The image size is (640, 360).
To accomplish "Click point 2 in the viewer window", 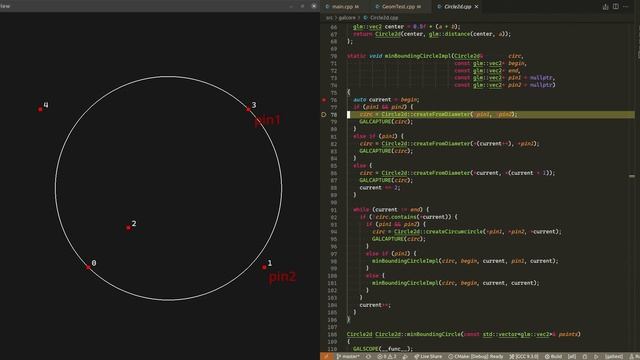I will (128, 227).
